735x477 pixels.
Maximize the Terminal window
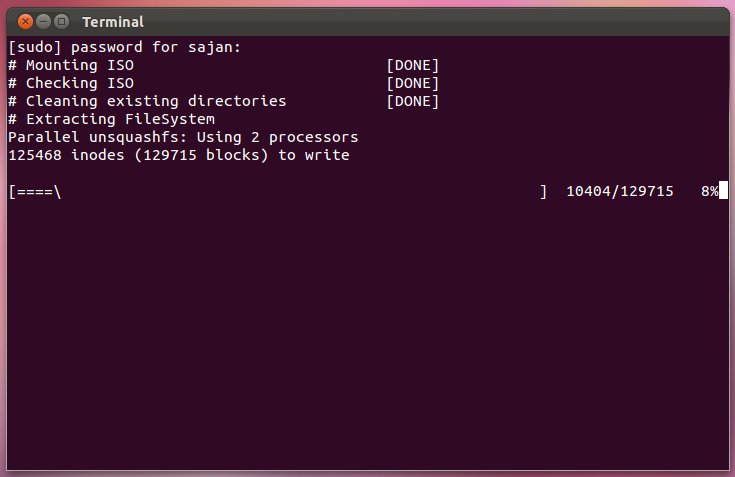(61, 21)
